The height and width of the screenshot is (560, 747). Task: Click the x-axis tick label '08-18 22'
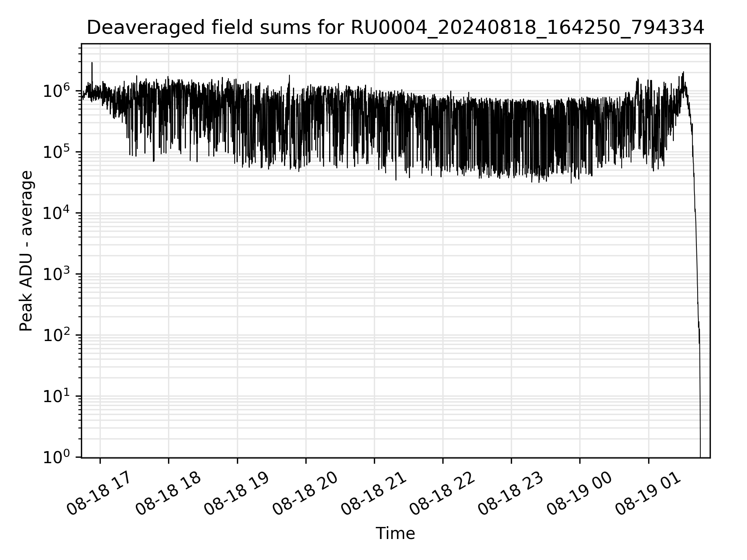tap(442, 494)
